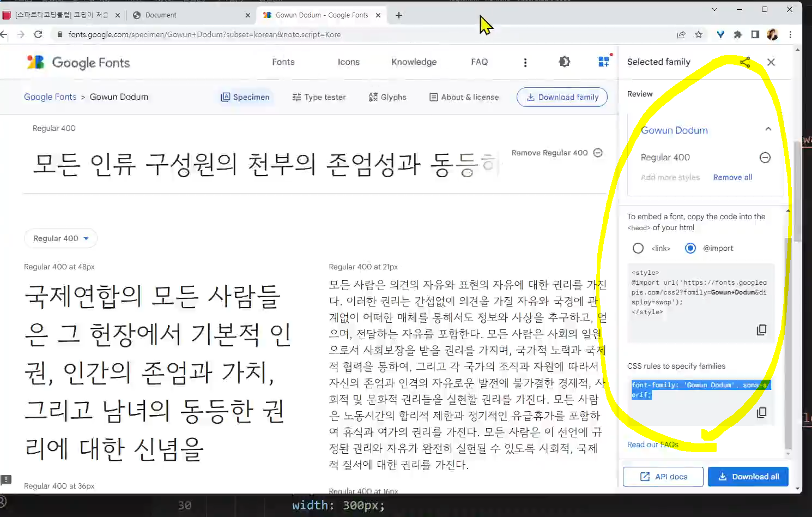The width and height of the screenshot is (812, 517).
Task: Click minus icon next to Remove Regular 400
Action: (x=598, y=153)
